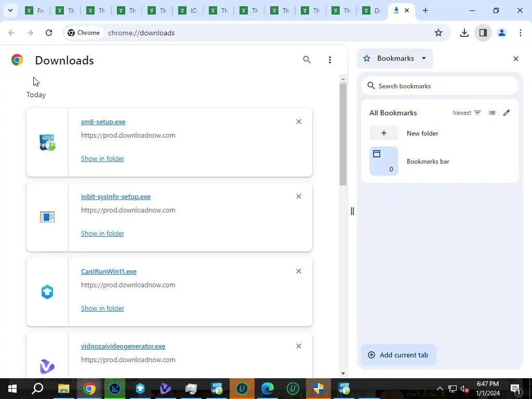The image size is (532, 399).
Task: Open the taskbar clock showing 6:47 PM
Action: (488, 389)
